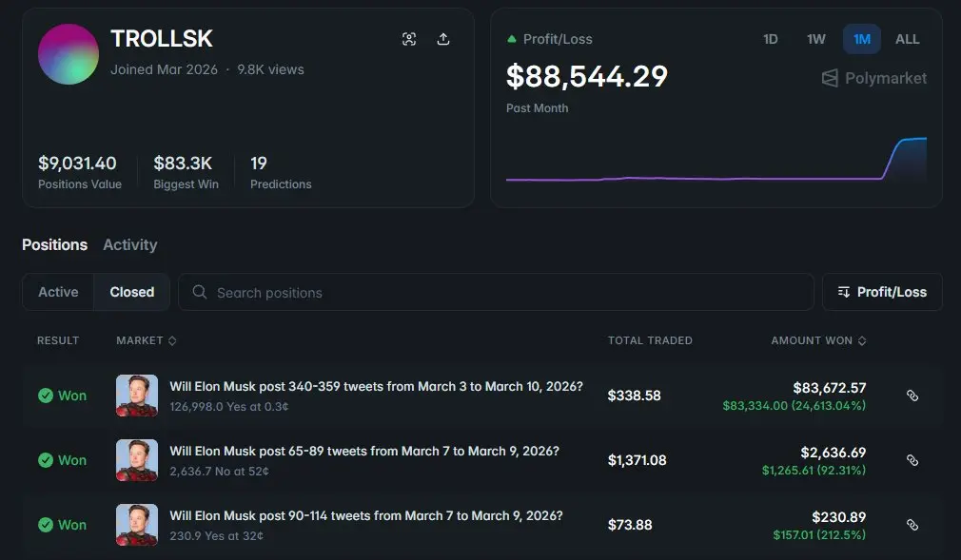Image resolution: width=961 pixels, height=560 pixels.
Task: Click the search magnifier icon
Action: point(200,293)
